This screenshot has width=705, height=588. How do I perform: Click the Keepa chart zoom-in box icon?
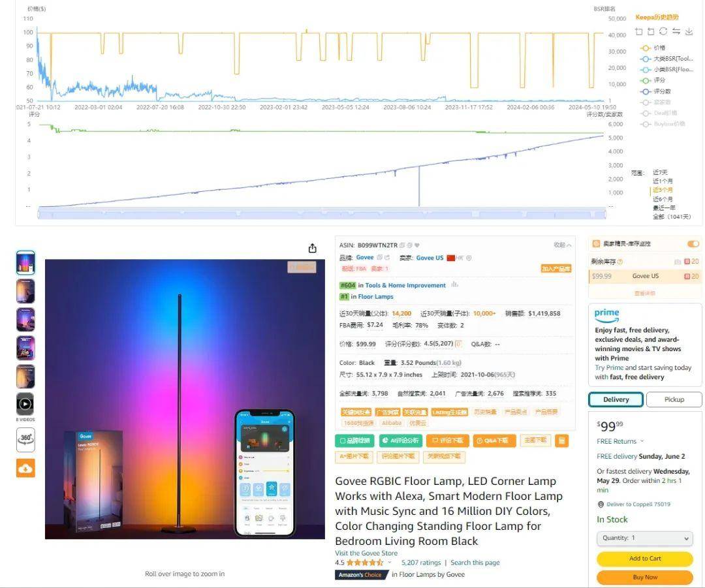(639, 31)
